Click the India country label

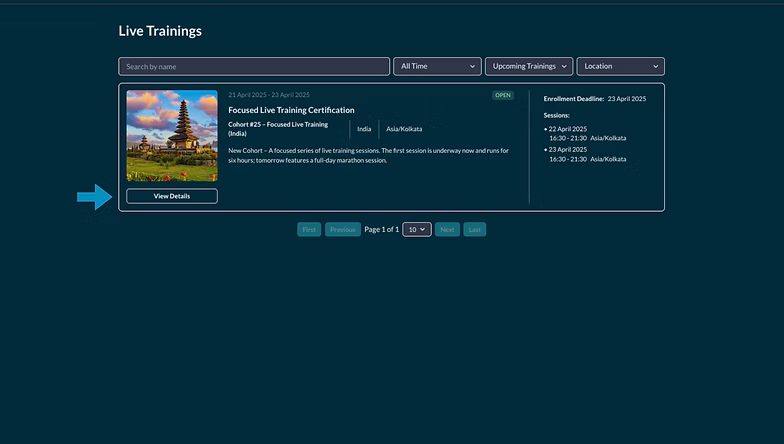(x=364, y=129)
